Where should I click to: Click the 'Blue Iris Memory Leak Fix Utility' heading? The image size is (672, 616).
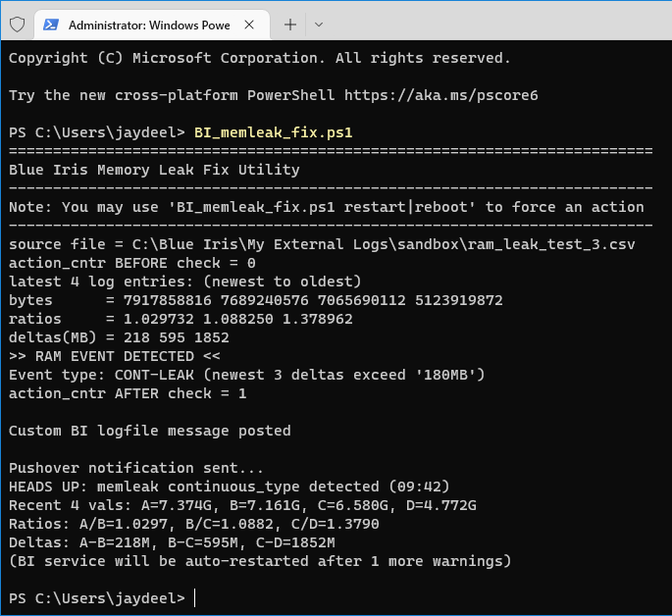pos(154,170)
